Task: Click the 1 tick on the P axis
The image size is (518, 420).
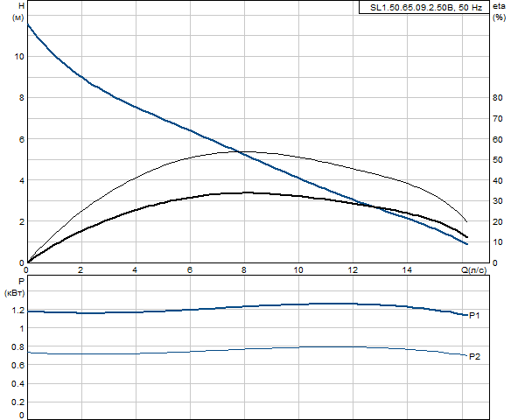Action: [x=22, y=329]
